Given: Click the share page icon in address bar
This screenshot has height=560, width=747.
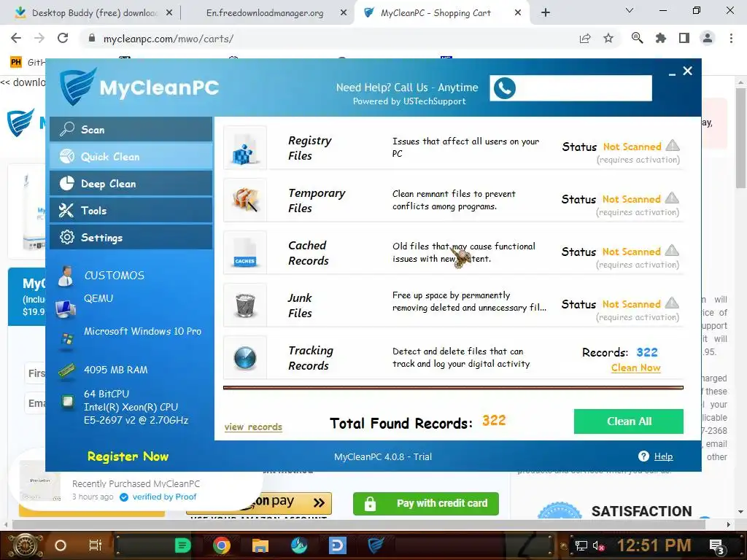Looking at the screenshot, I should 585,39.
